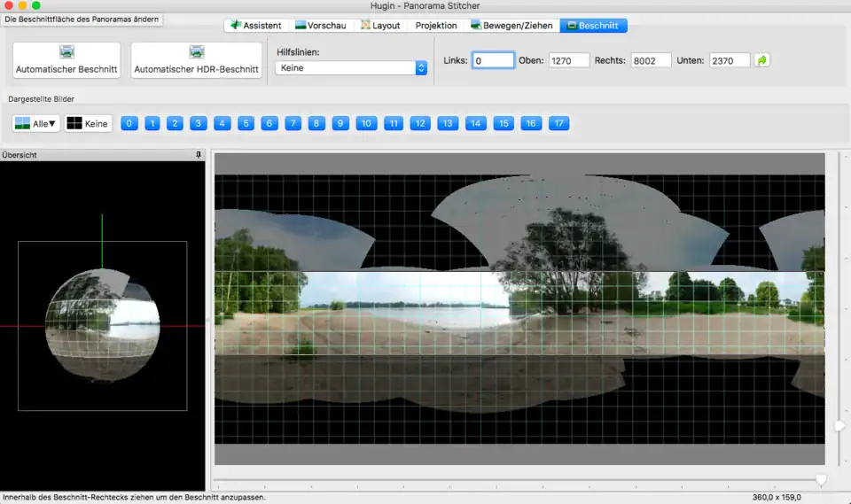Click the overview sphere preview
The height and width of the screenshot is (504, 851).
click(x=102, y=324)
